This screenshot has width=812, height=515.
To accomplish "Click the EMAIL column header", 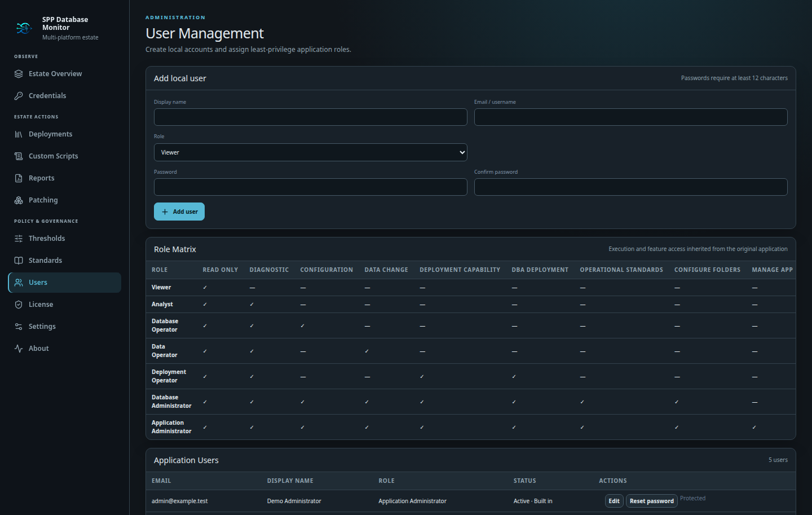I will [x=161, y=481].
